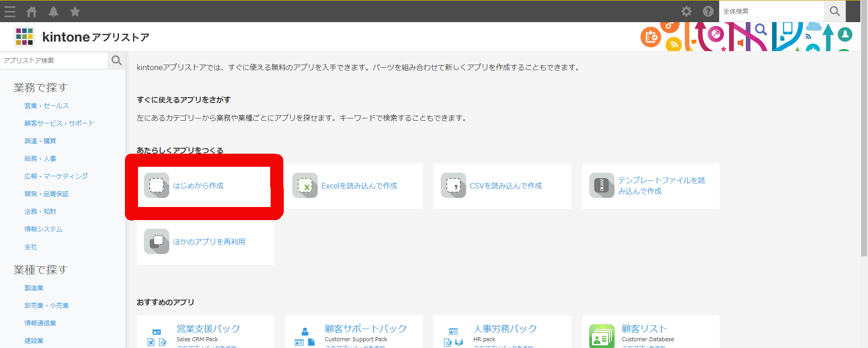This screenshot has width=868, height=348.
Task: Click the 営業支援パック icon
Action: tap(157, 338)
